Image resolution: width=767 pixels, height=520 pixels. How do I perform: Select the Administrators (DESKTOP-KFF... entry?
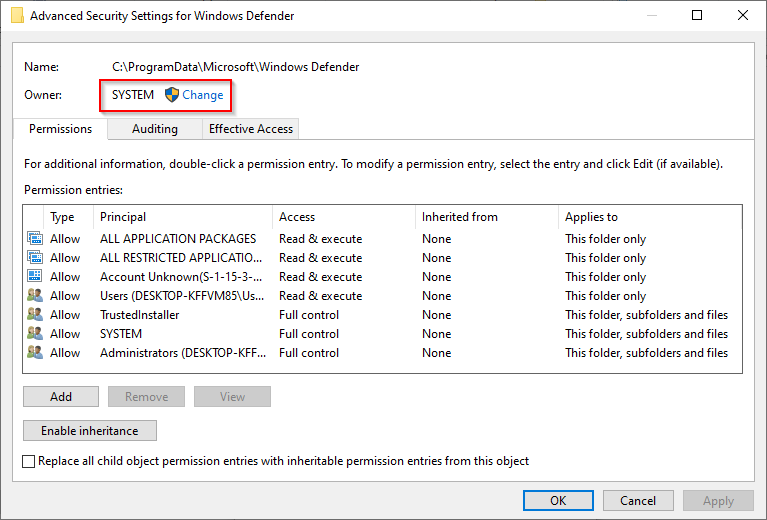[183, 353]
